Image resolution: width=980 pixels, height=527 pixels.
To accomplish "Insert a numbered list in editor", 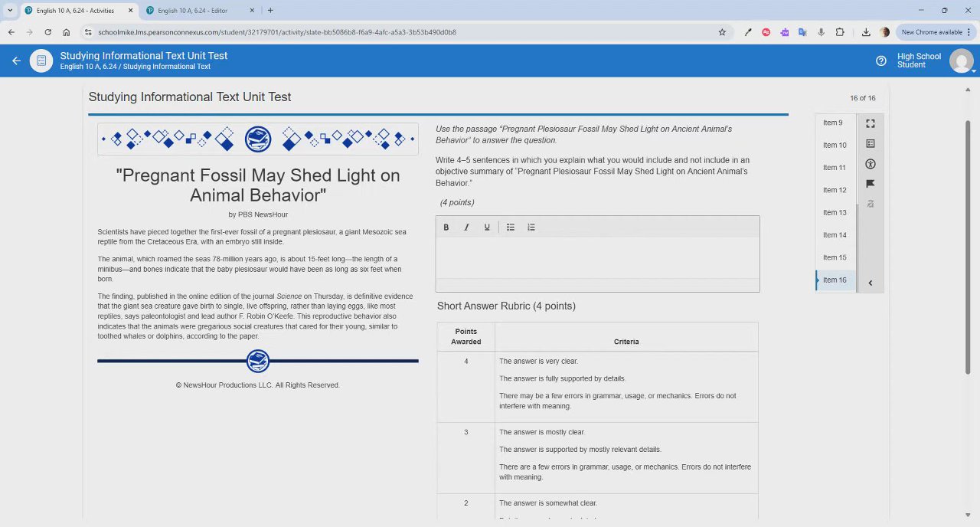I will tap(531, 227).
